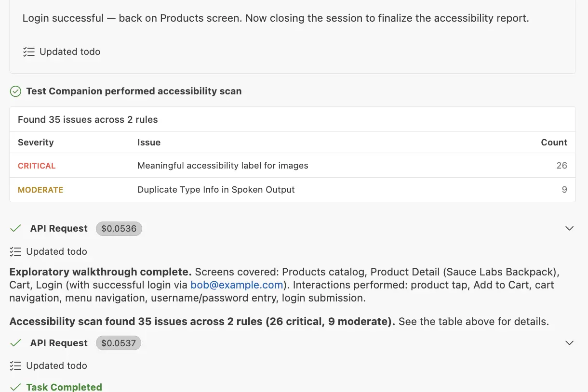Open the bob@example.com email link
Image resolution: width=588 pixels, height=392 pixels.
(237, 285)
